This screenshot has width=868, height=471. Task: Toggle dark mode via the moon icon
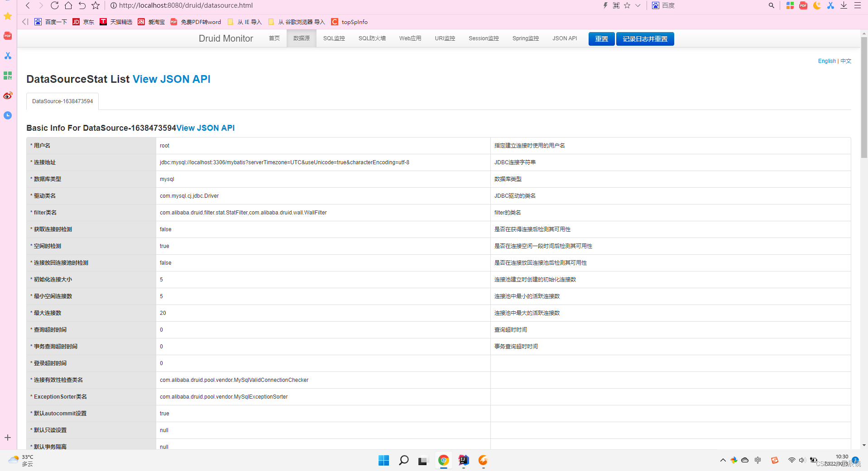coord(816,5)
